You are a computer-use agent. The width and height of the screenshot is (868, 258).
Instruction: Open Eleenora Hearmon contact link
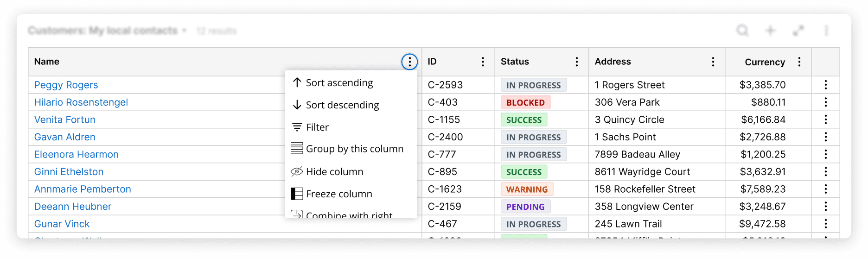click(76, 154)
